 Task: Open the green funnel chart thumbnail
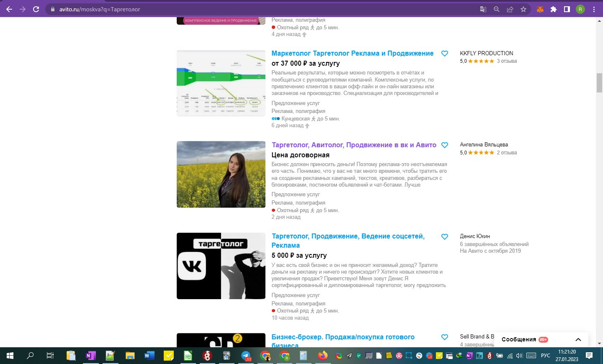point(221,83)
